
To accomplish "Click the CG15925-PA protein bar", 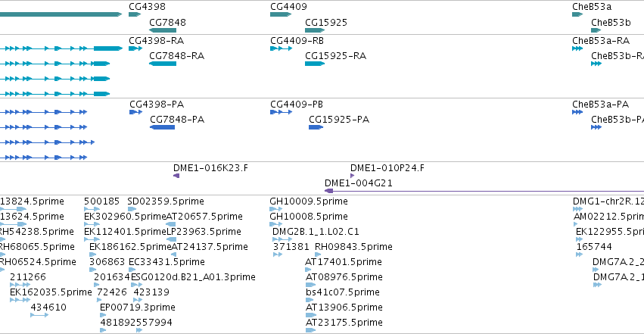I will click(x=316, y=127).
